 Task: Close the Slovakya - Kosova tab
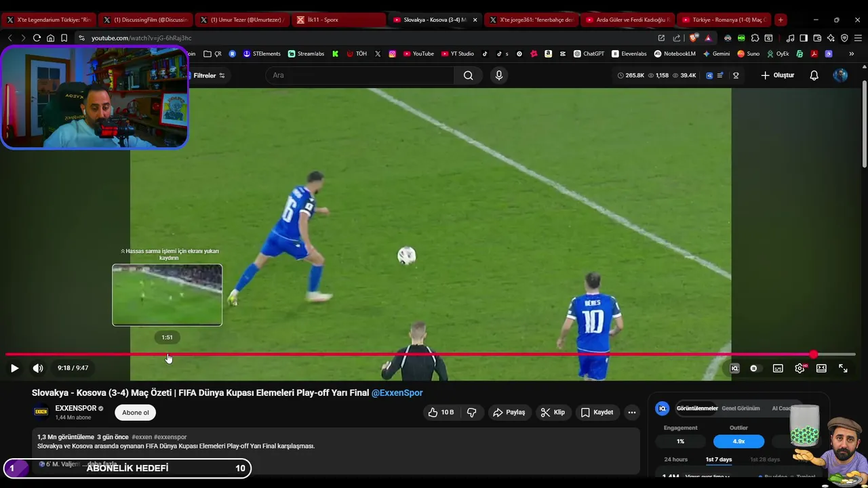(x=475, y=20)
